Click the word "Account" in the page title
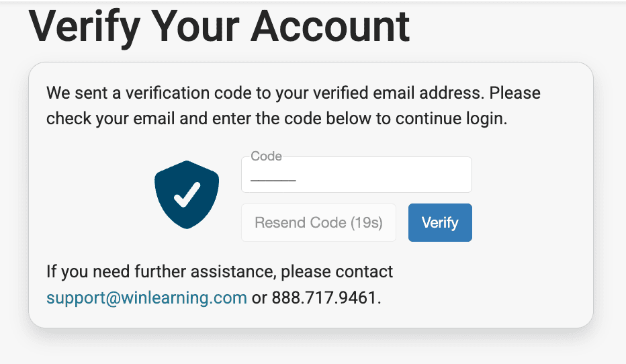 330,26
